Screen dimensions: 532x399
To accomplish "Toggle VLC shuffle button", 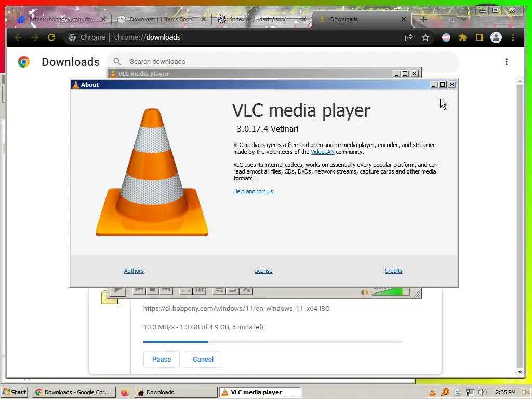I will (246, 290).
